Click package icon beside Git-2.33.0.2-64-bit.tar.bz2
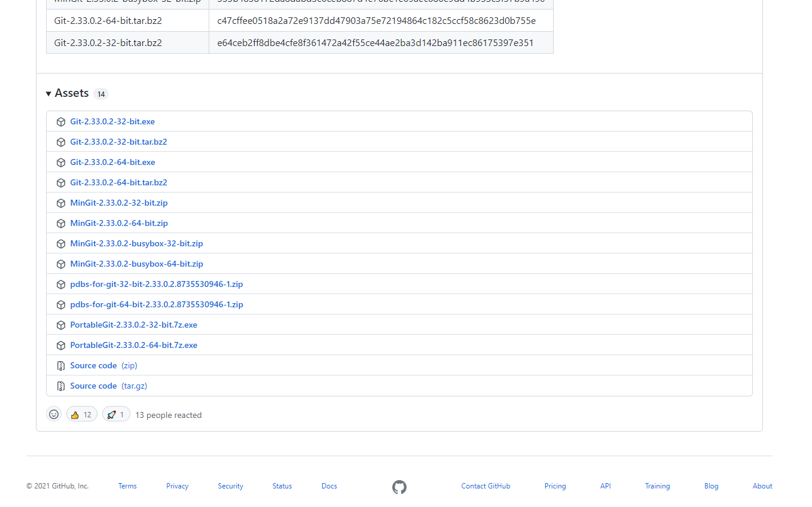 [61, 183]
